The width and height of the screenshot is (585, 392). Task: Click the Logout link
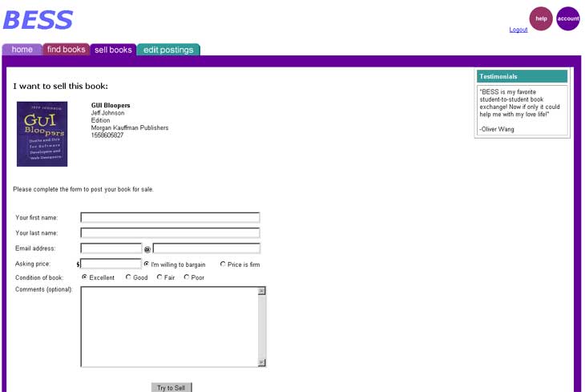(x=518, y=30)
